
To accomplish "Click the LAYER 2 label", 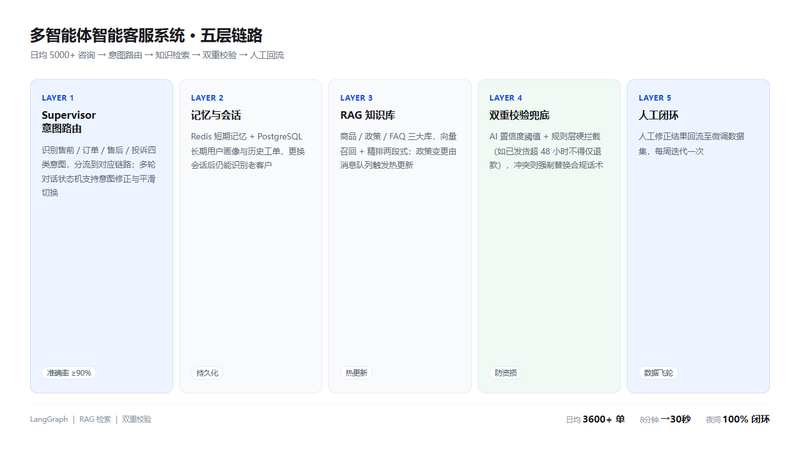I will (x=207, y=98).
